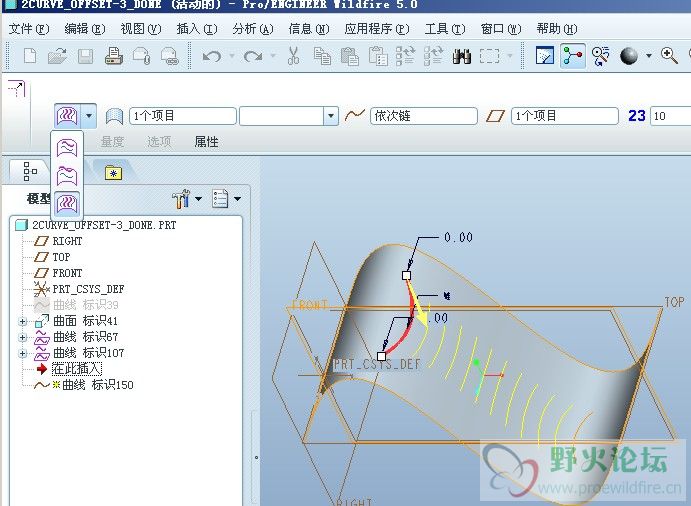Image resolution: width=691 pixels, height=506 pixels.
Task: Click the Paste icon
Action: tap(349, 56)
